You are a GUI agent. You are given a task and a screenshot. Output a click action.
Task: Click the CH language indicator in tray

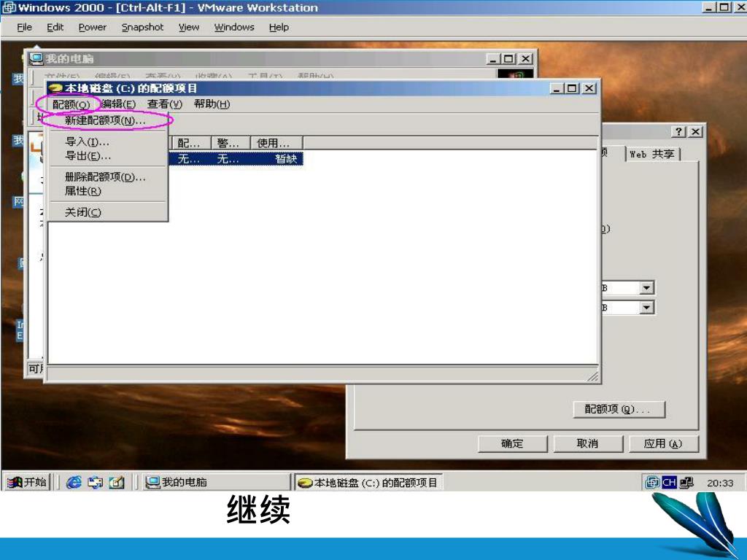tap(669, 483)
